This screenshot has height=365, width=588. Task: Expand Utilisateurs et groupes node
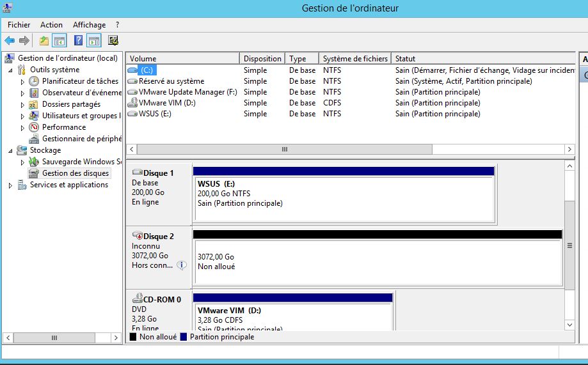(22, 116)
